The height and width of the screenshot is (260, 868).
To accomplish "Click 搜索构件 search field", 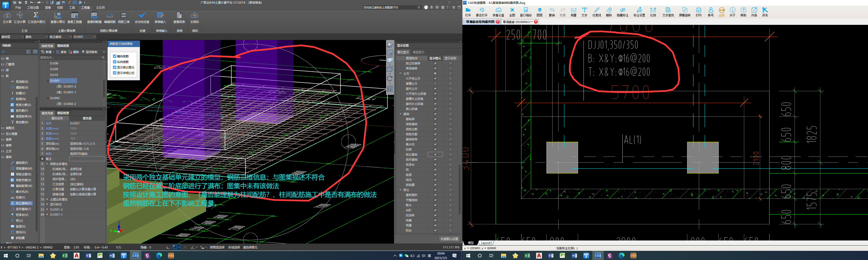I will pos(72,58).
